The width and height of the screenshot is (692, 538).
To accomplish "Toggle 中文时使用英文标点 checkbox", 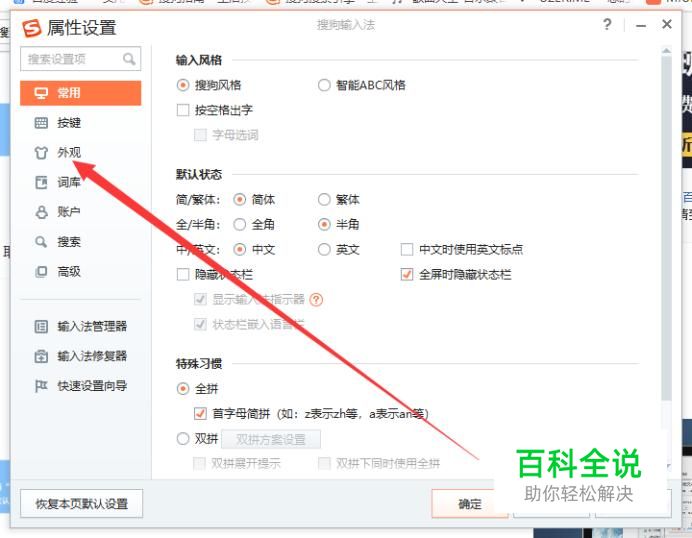I will tap(406, 250).
